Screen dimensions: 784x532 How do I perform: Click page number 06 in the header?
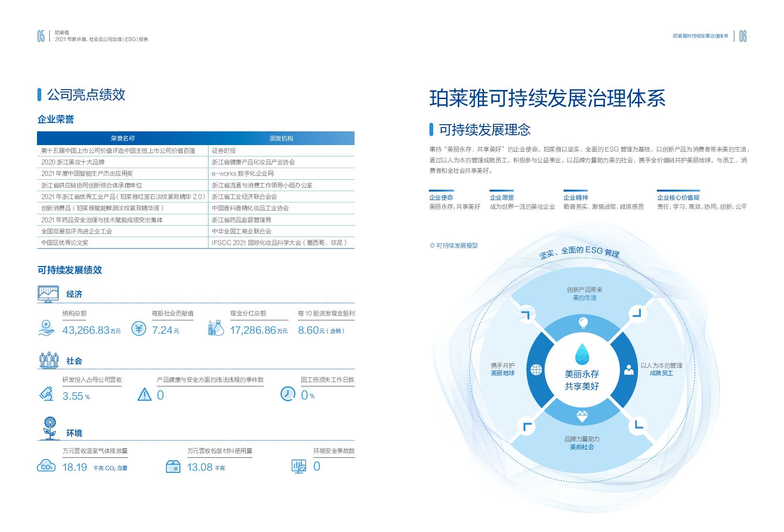coord(743,36)
